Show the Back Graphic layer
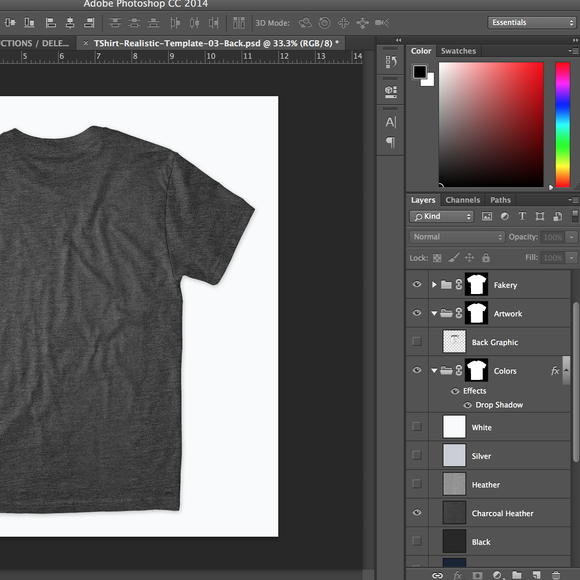580x580 pixels. 417,341
